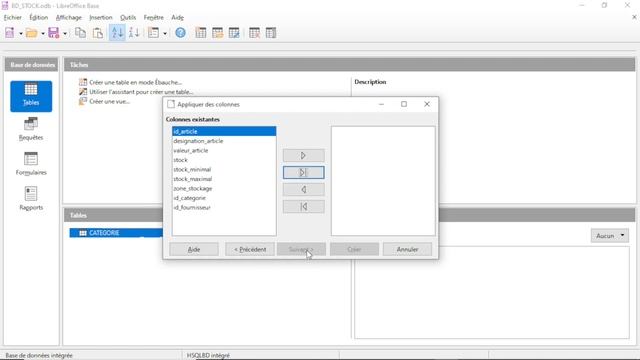
Task: Open the Fenêtre menu
Action: (153, 18)
